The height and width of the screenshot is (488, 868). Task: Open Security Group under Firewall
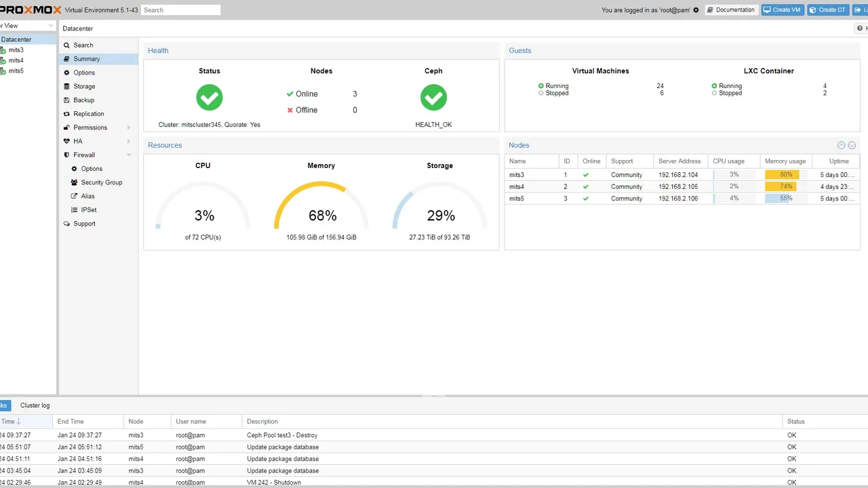[x=98, y=182]
